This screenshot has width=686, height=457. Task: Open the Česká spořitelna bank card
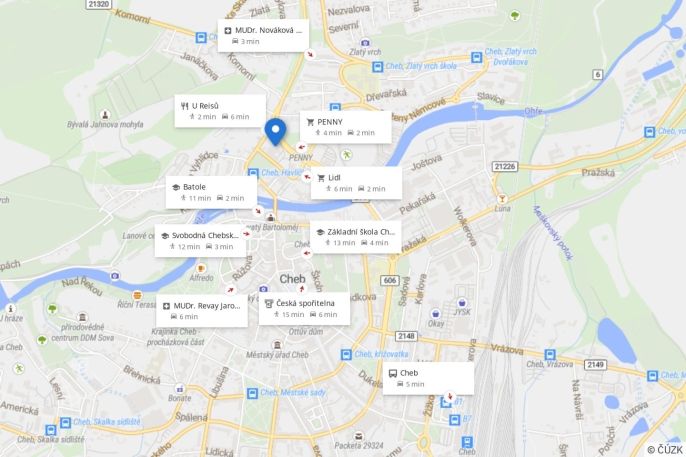point(304,309)
